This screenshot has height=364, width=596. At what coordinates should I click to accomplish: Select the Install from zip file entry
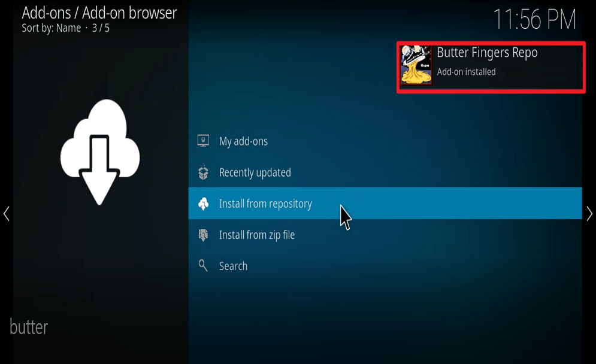pyautogui.click(x=385, y=235)
